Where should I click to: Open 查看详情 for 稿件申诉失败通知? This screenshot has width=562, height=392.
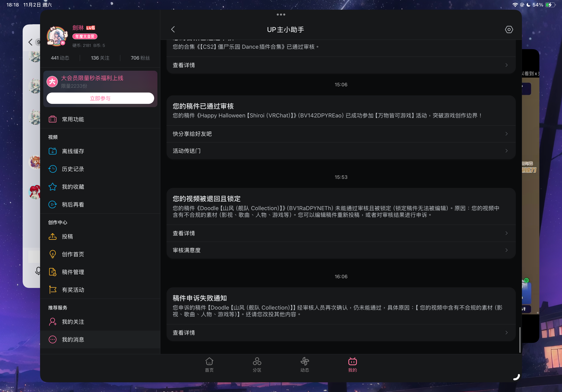[x=341, y=333]
